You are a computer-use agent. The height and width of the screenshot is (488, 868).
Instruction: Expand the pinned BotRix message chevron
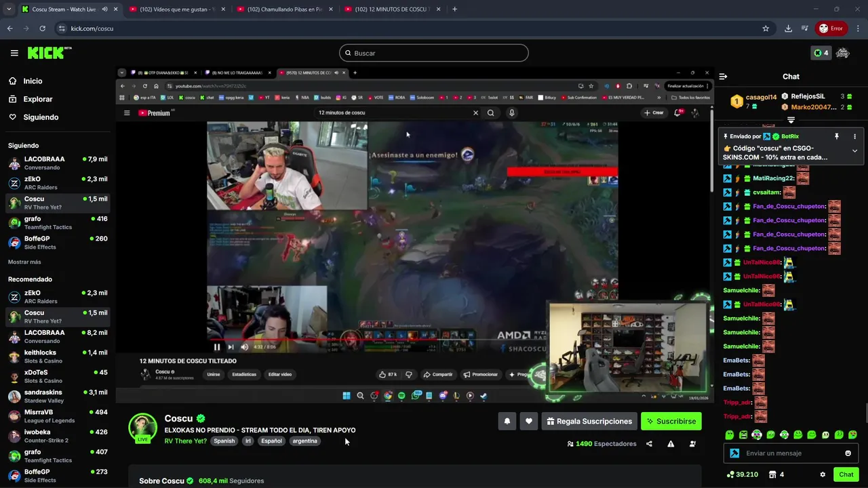854,151
